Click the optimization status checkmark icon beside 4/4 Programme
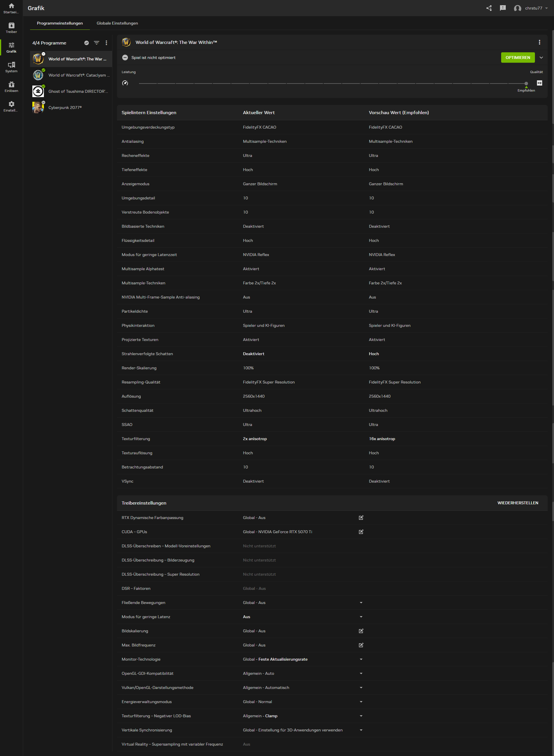The width and height of the screenshot is (554, 756). tap(87, 43)
